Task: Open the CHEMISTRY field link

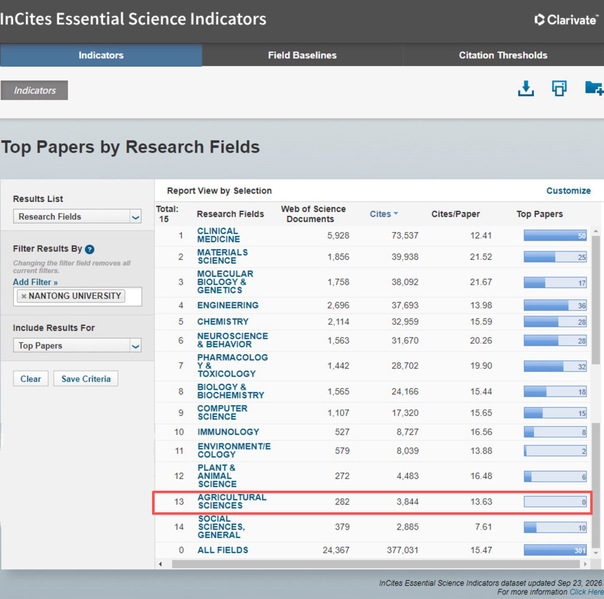Action: click(223, 322)
